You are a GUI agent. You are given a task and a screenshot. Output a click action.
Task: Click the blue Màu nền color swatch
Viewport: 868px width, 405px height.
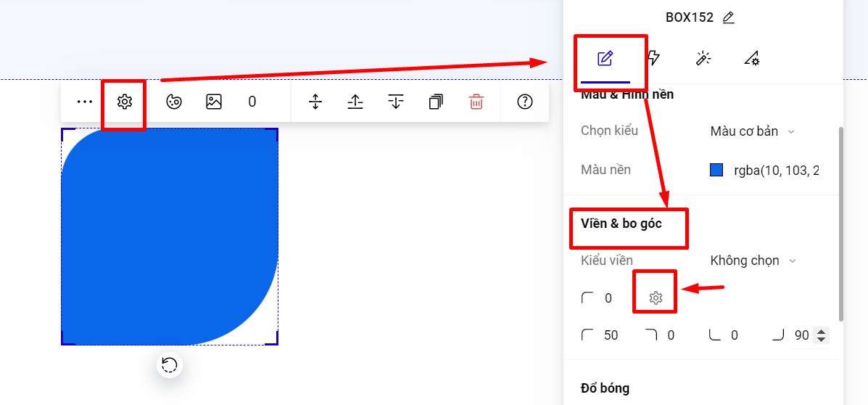(716, 170)
